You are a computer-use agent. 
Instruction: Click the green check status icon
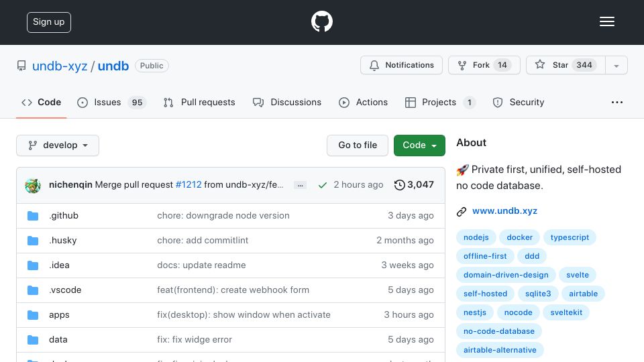[x=323, y=185]
